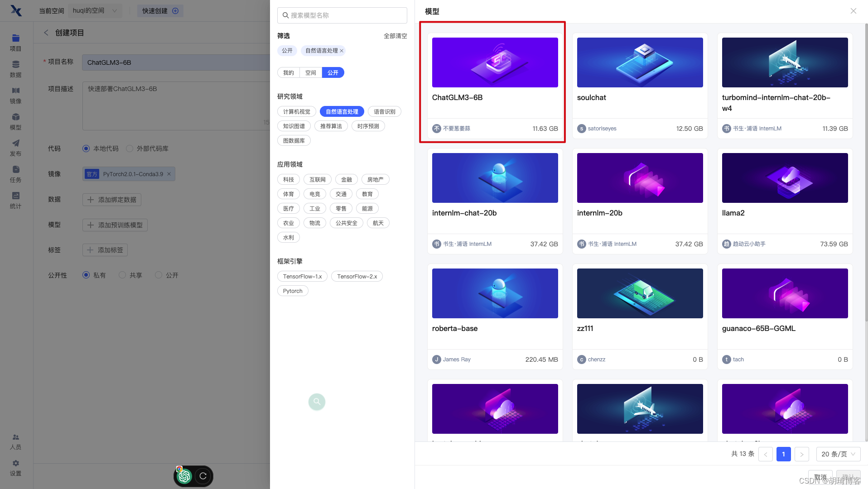Click the ChatGPT extension icon at bottom
The image size is (868, 489).
(x=184, y=476)
